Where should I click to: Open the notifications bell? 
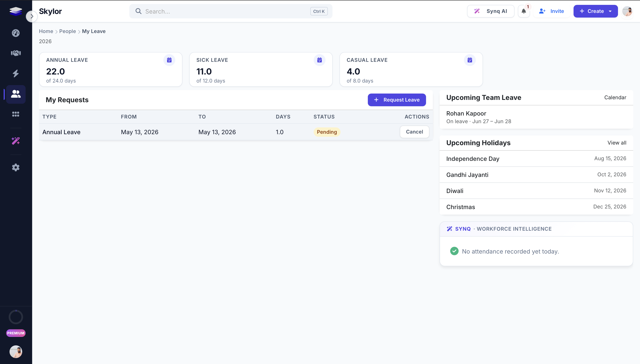524,11
